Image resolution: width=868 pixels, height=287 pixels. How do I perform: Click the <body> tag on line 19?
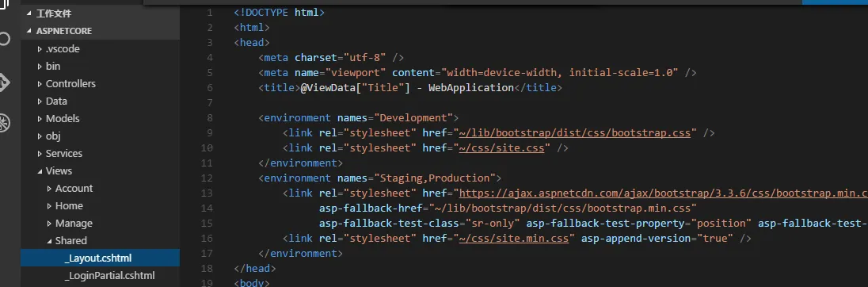click(252, 283)
